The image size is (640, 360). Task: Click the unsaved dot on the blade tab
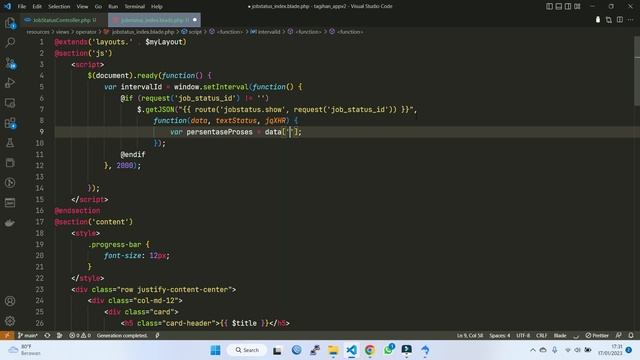(x=195, y=20)
